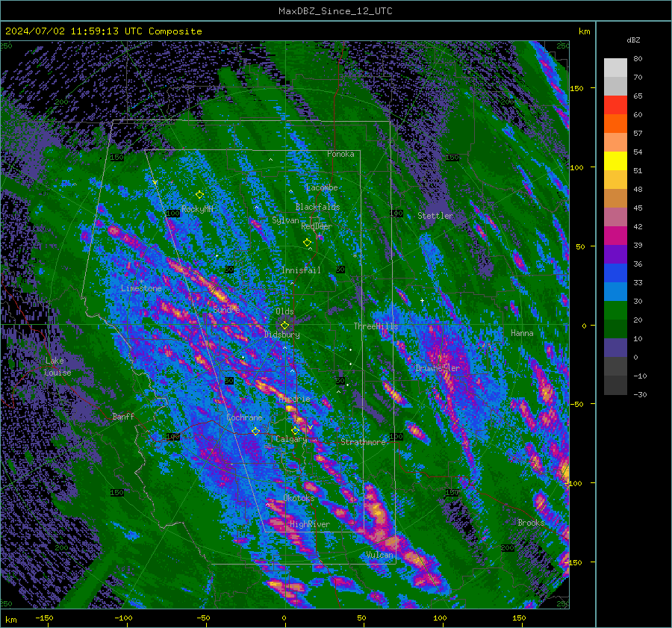Select the Didsbury label
Viewport: 672px width, 628px height.
(x=282, y=335)
